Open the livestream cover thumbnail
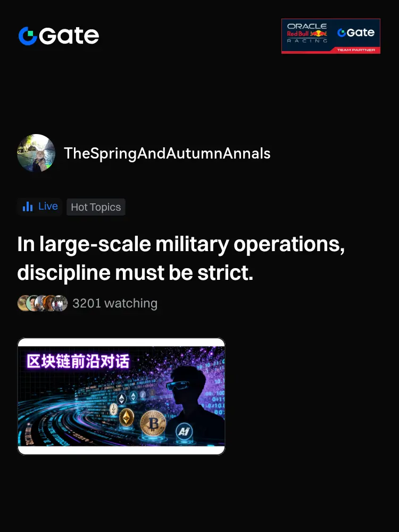The width and height of the screenshot is (399, 532). [121, 396]
